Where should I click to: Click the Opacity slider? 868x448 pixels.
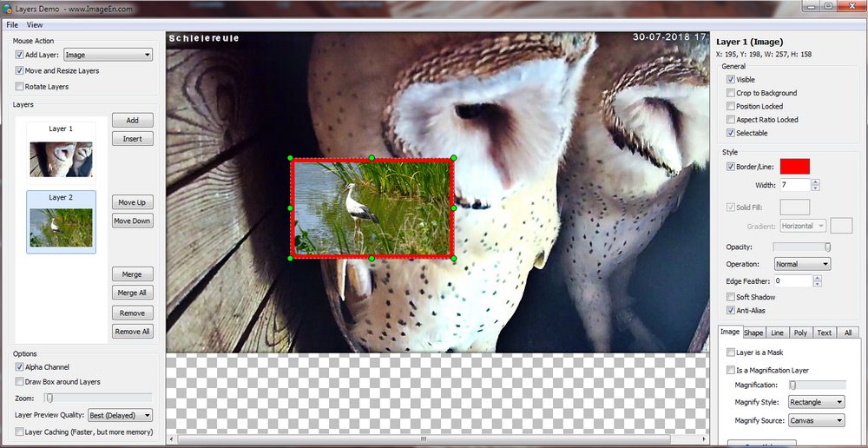click(x=801, y=247)
